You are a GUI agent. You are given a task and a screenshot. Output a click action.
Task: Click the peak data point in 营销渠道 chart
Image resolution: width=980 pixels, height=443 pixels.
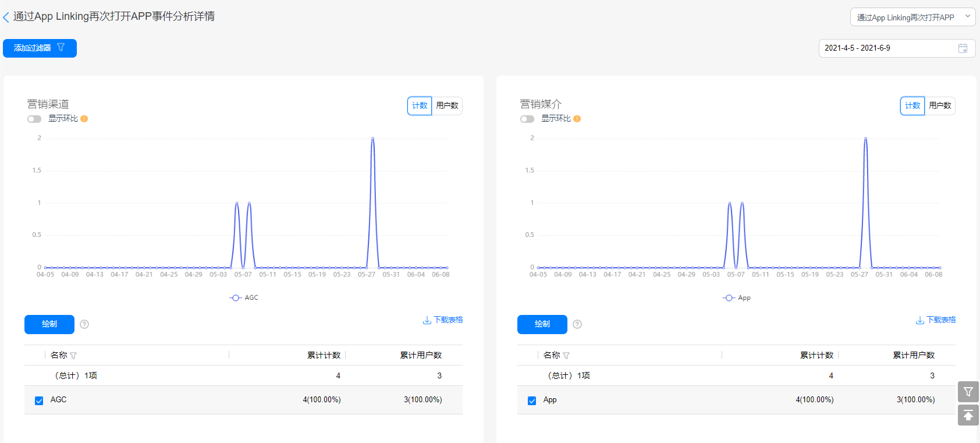(372, 139)
